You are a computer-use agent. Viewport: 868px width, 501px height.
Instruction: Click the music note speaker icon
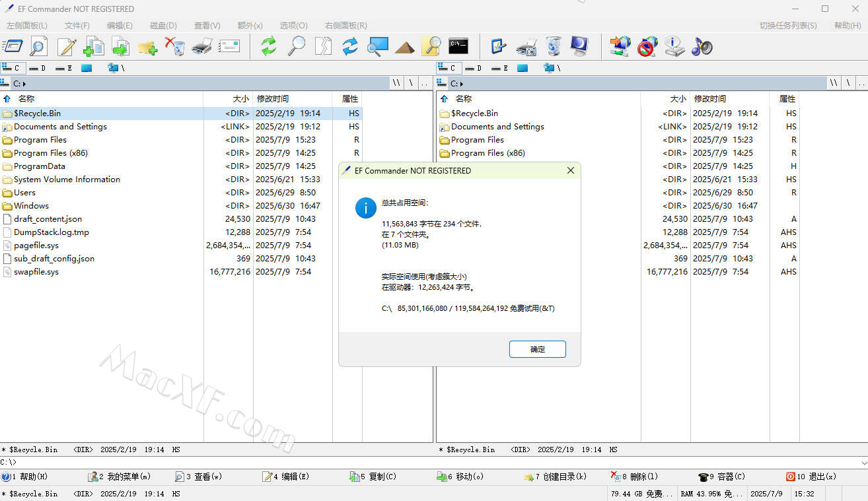(x=702, y=46)
